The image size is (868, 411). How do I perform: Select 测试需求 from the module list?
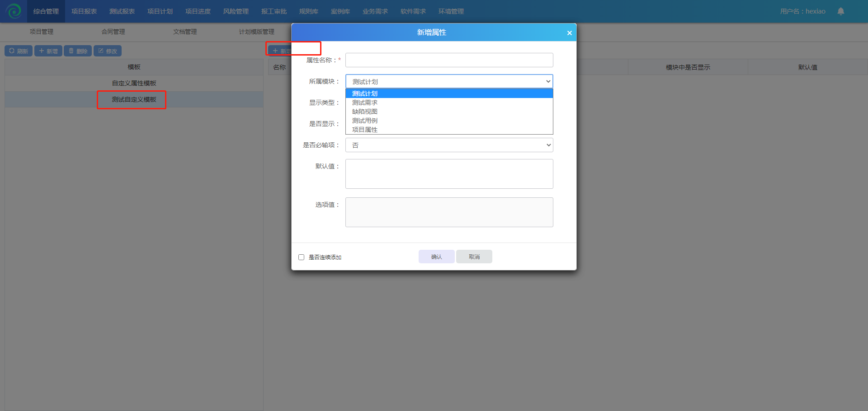tap(364, 103)
